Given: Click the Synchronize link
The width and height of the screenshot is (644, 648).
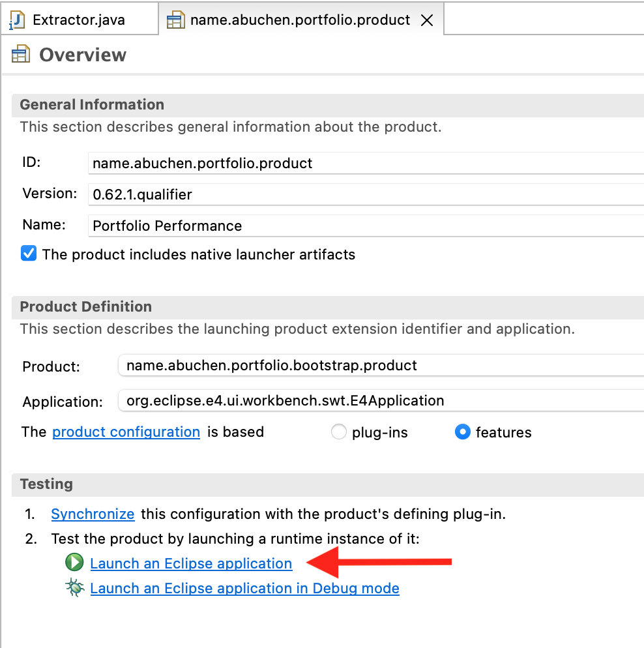Looking at the screenshot, I should [93, 514].
